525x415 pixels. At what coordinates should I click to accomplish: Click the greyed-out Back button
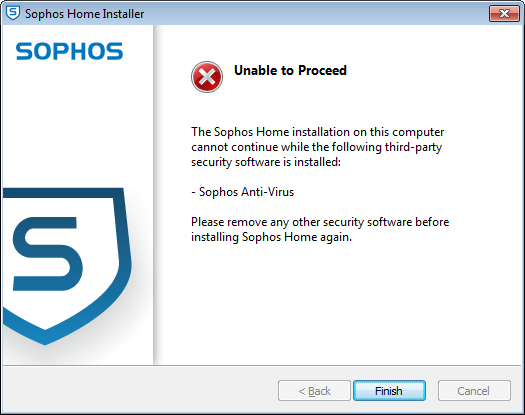point(314,391)
